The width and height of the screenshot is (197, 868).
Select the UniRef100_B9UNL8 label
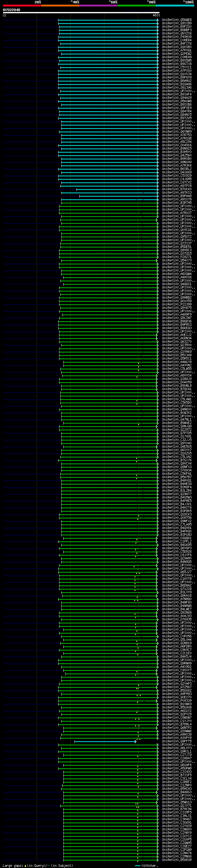177,386
